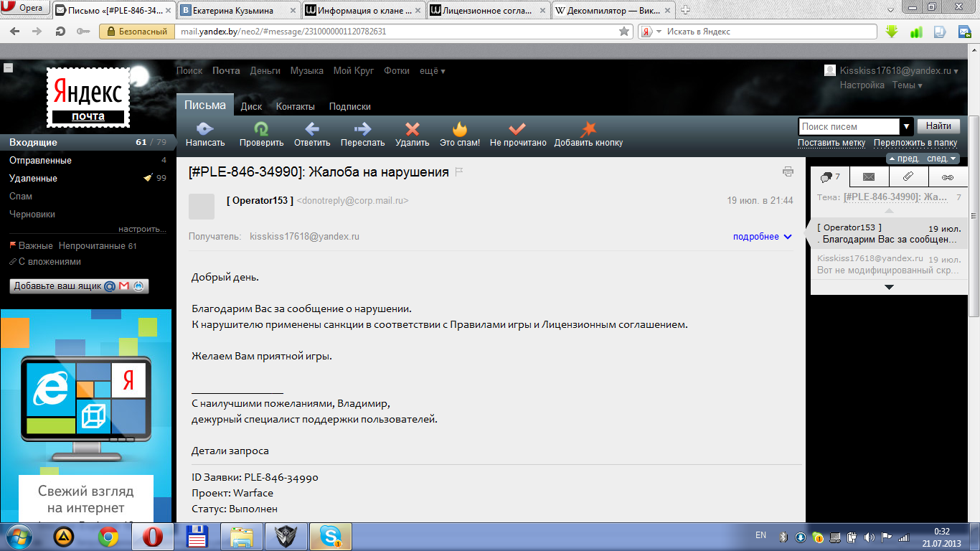Collapse the thread with the grey up arrow
Image resolution: width=980 pixels, height=551 pixels.
[889, 212]
